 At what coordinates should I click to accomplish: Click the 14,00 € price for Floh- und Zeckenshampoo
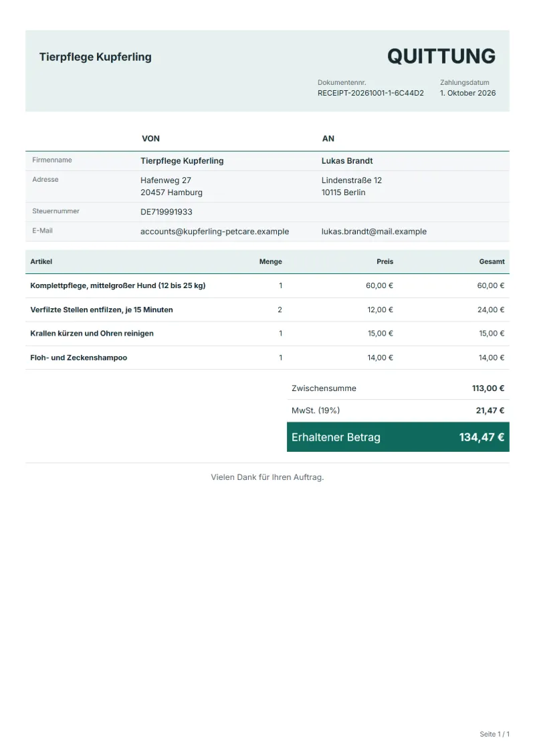tap(380, 358)
